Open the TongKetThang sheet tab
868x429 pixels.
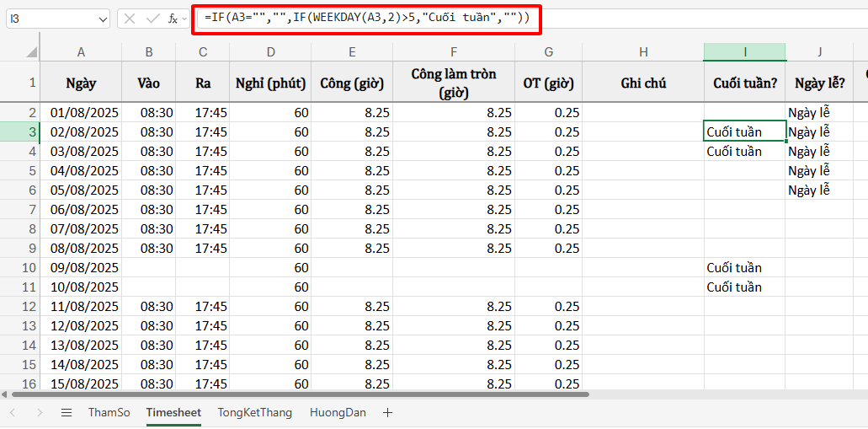255,413
